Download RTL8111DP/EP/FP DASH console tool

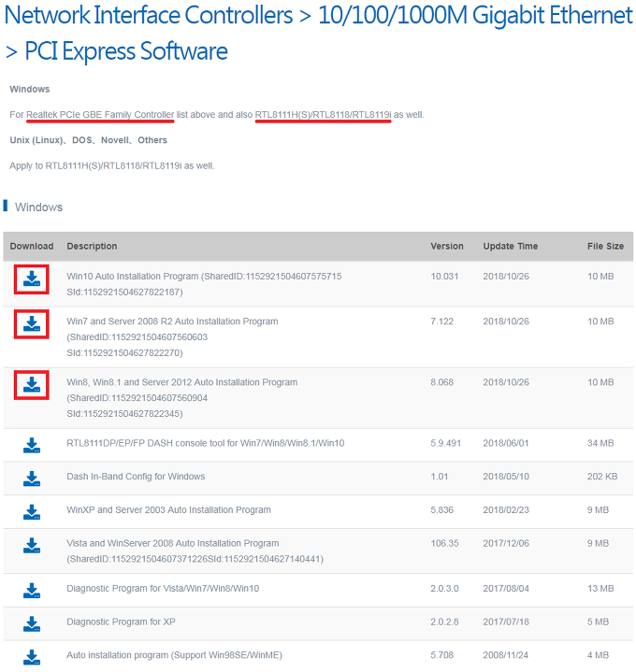tap(31, 445)
